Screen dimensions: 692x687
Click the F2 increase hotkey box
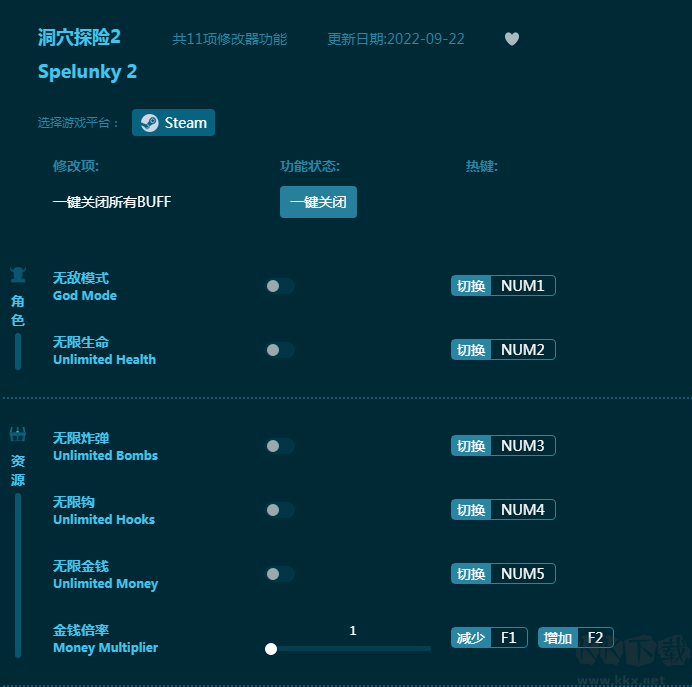[575, 637]
